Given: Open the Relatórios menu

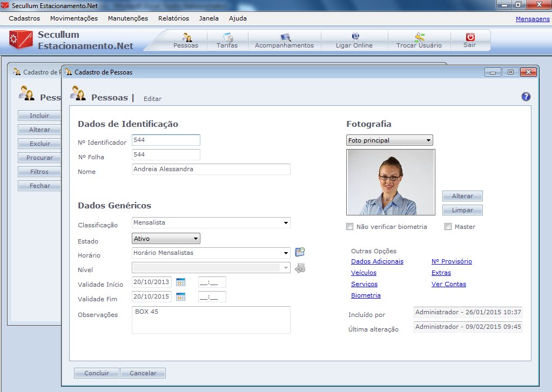Looking at the screenshot, I should [x=173, y=18].
